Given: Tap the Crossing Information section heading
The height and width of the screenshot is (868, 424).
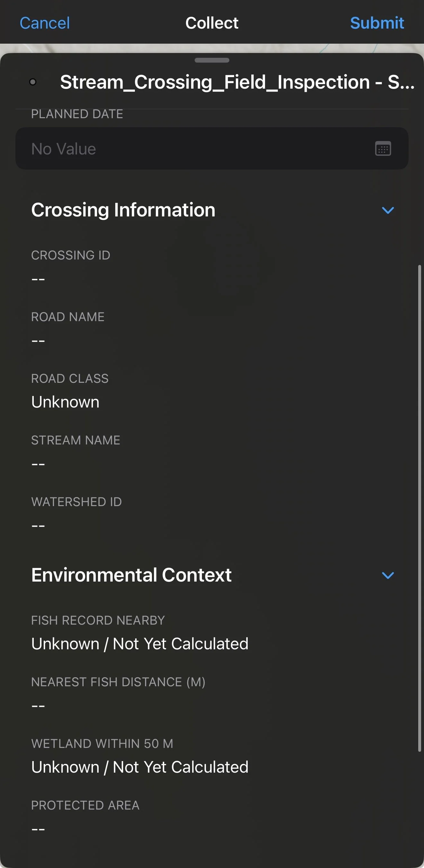Looking at the screenshot, I should tap(123, 210).
